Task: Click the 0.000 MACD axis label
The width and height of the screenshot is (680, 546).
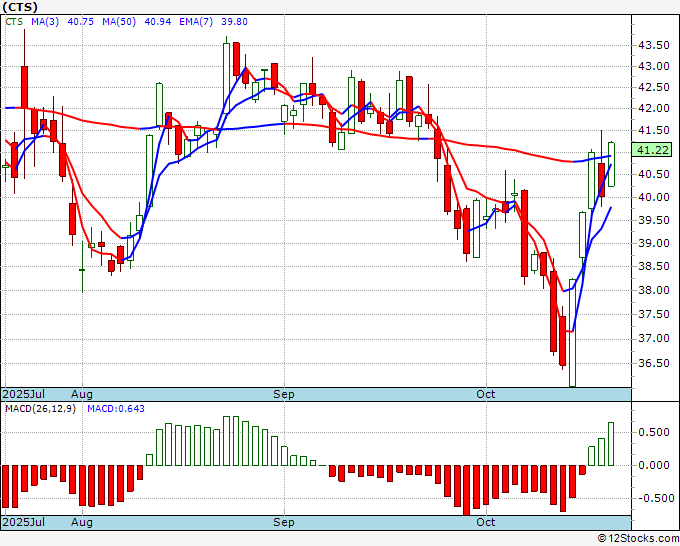Action: [654, 465]
